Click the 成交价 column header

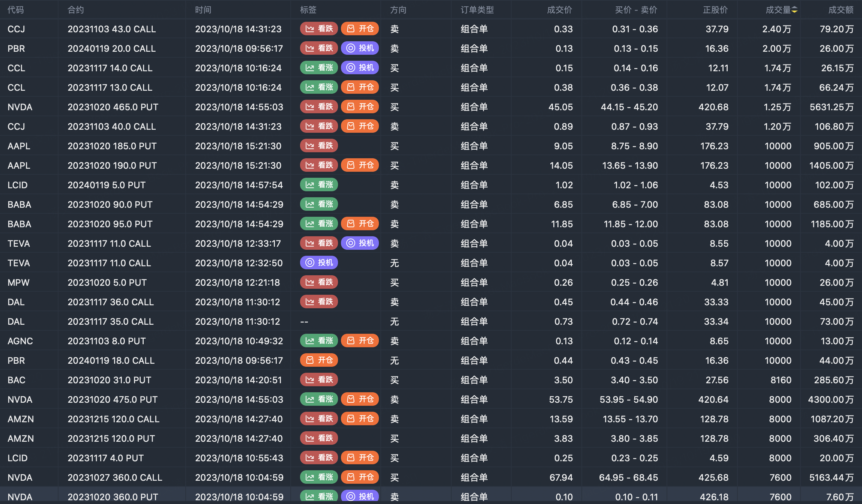coord(560,10)
